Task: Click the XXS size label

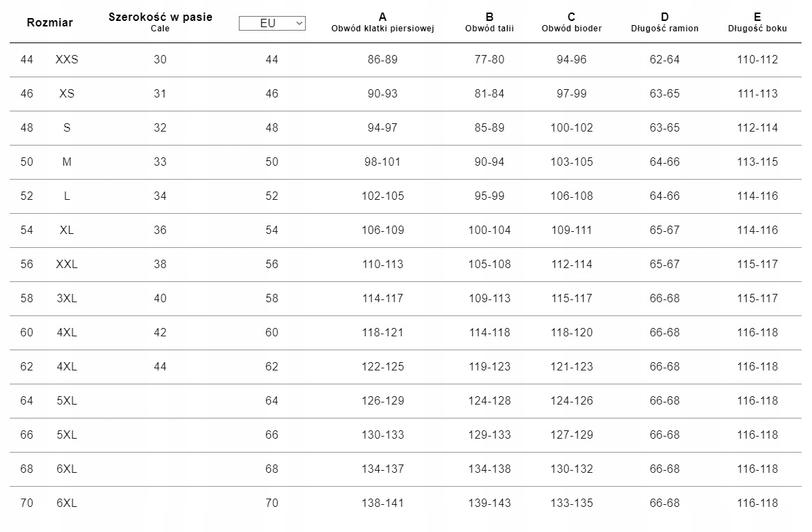Action: (67, 60)
